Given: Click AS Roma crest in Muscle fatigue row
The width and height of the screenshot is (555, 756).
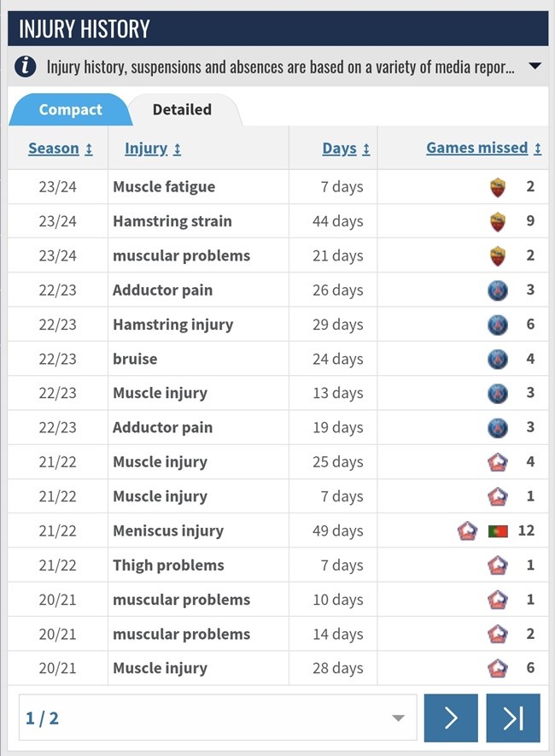Looking at the screenshot, I should point(498,187).
